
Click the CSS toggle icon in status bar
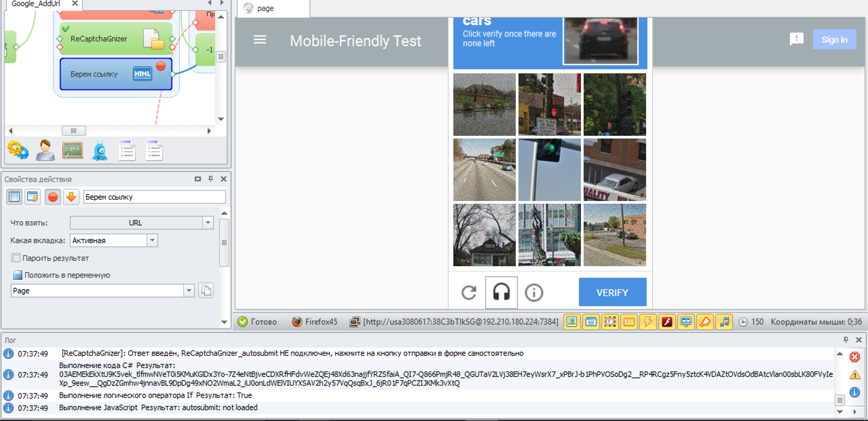629,322
